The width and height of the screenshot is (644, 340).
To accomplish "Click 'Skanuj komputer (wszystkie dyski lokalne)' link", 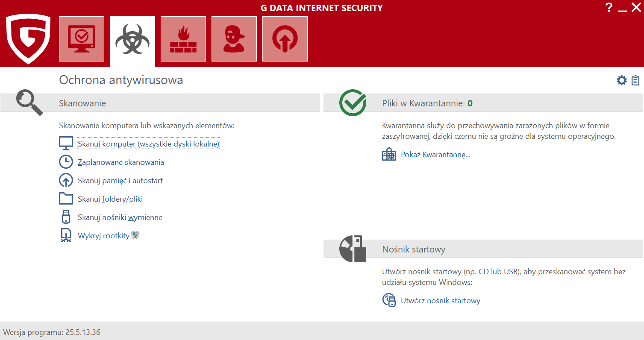I will (x=148, y=144).
